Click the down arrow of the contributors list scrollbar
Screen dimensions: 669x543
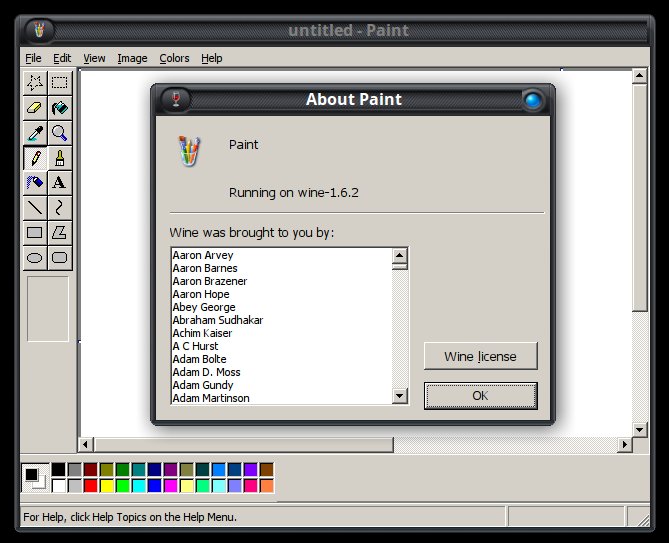pos(399,396)
